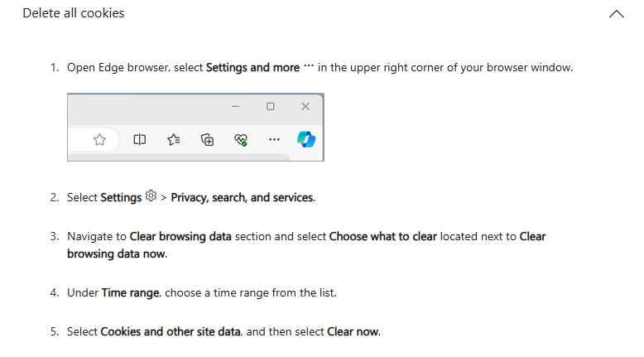Viewport: 644px width, 357px height.
Task: Collapse the Delete all cookies section chevron
Action: (x=616, y=13)
